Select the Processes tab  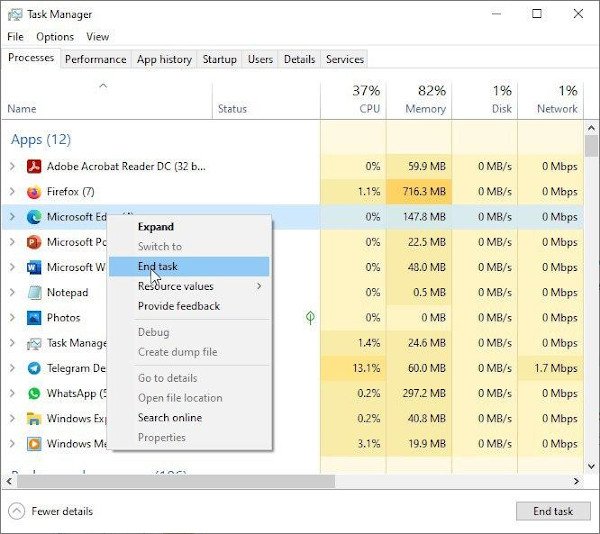31,58
